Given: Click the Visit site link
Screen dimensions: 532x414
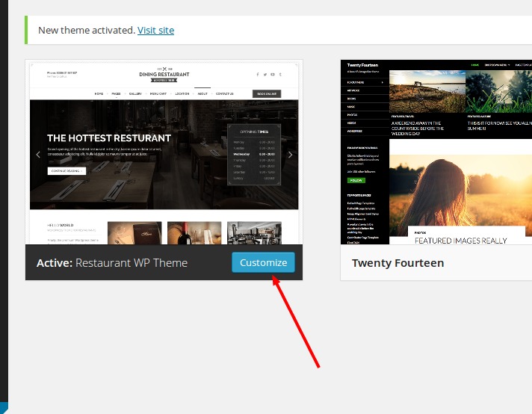Looking at the screenshot, I should point(155,30).
